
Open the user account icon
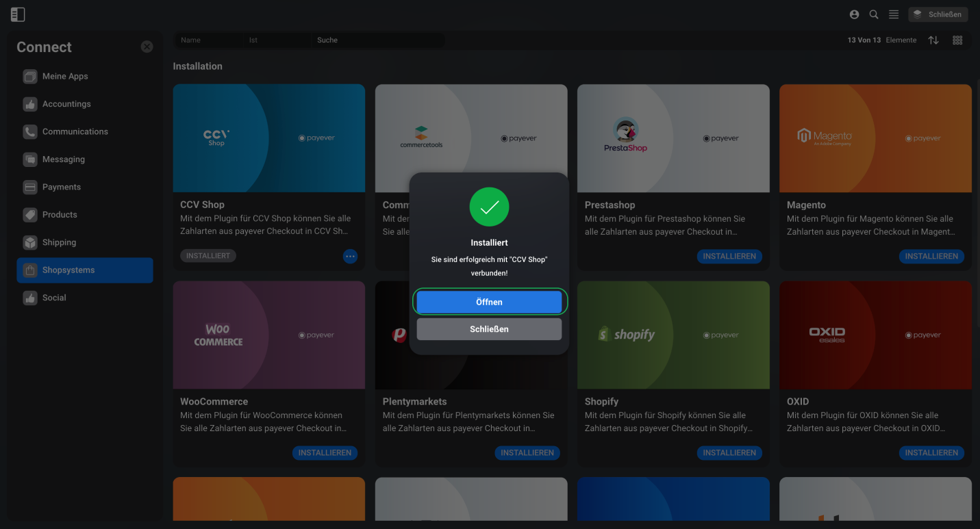click(x=854, y=14)
